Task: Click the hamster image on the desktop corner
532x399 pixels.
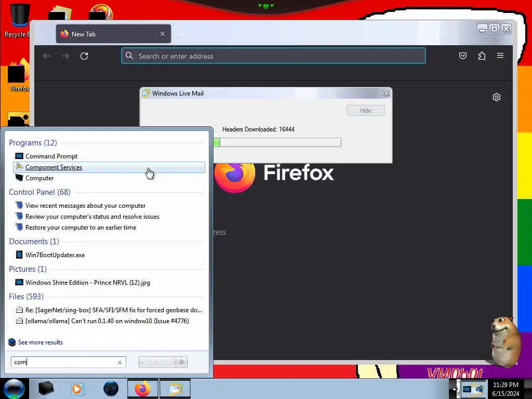Action: tap(505, 341)
